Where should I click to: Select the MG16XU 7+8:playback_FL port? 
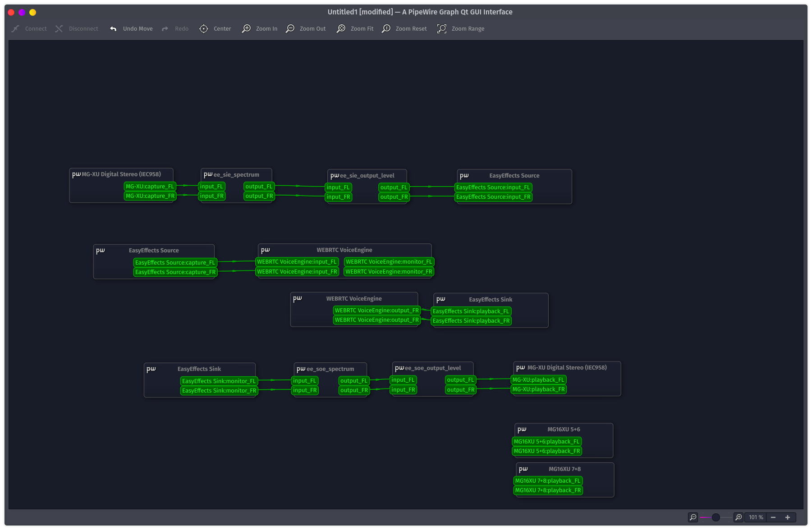point(548,480)
